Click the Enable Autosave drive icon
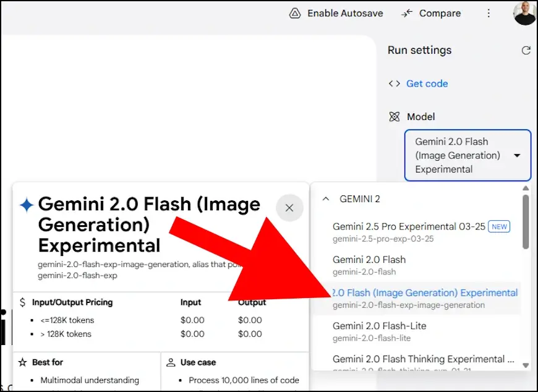 (295, 14)
